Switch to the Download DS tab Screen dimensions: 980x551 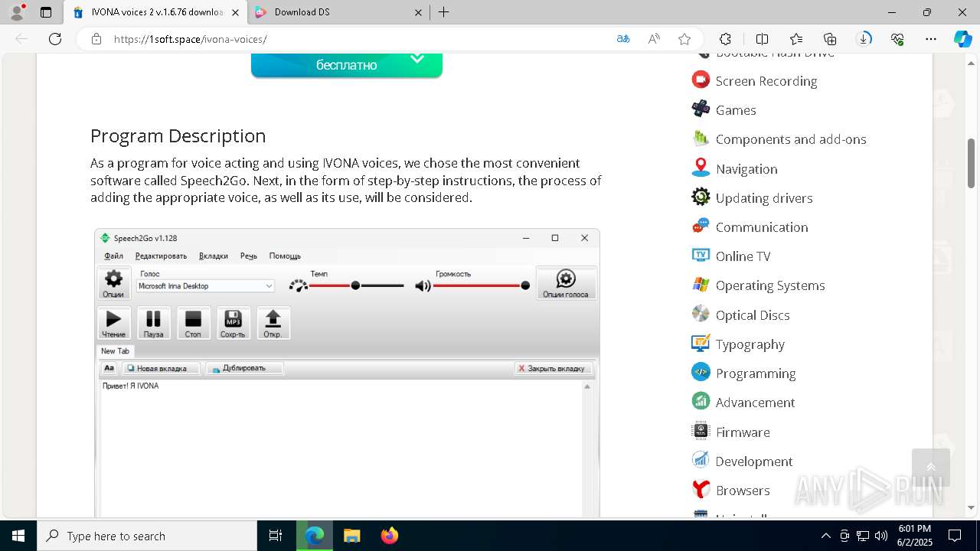[x=338, y=12]
